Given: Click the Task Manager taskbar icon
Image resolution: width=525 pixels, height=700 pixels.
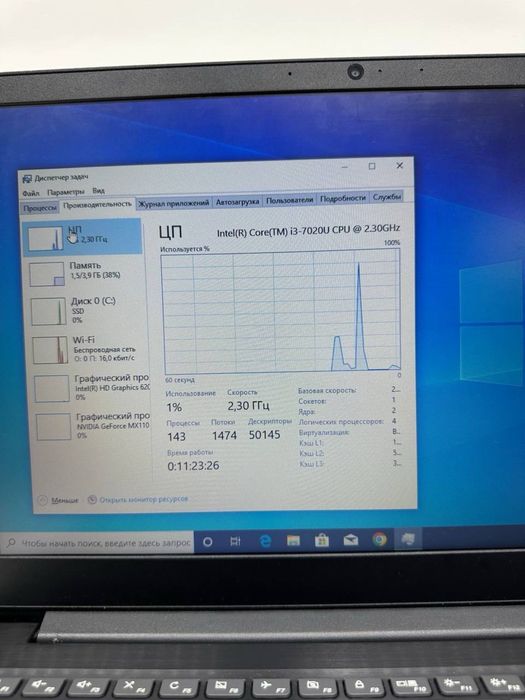Looking at the screenshot, I should click(408, 539).
